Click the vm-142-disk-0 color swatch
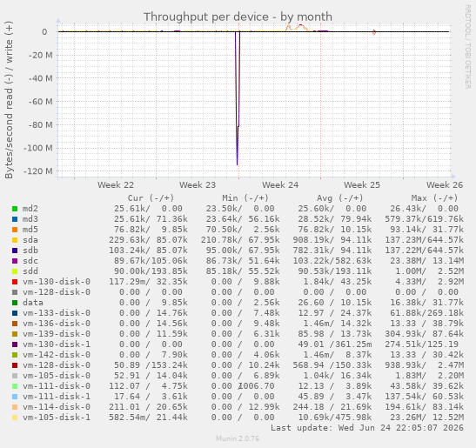476x448 pixels. 15,355
